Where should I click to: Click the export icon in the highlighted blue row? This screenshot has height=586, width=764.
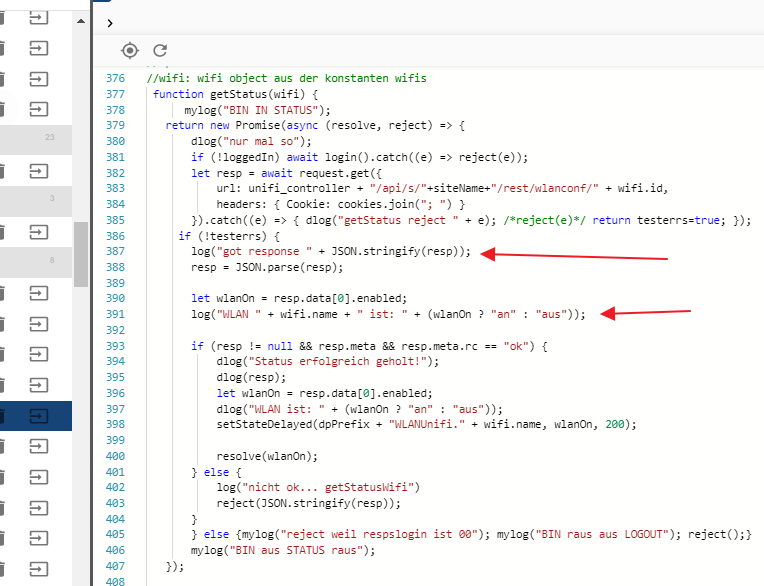(x=38, y=416)
